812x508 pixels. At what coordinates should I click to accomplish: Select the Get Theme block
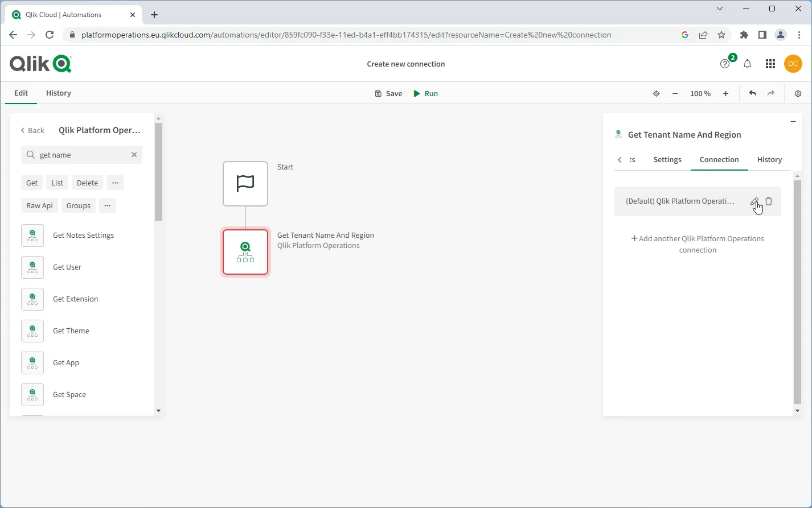[x=71, y=331]
